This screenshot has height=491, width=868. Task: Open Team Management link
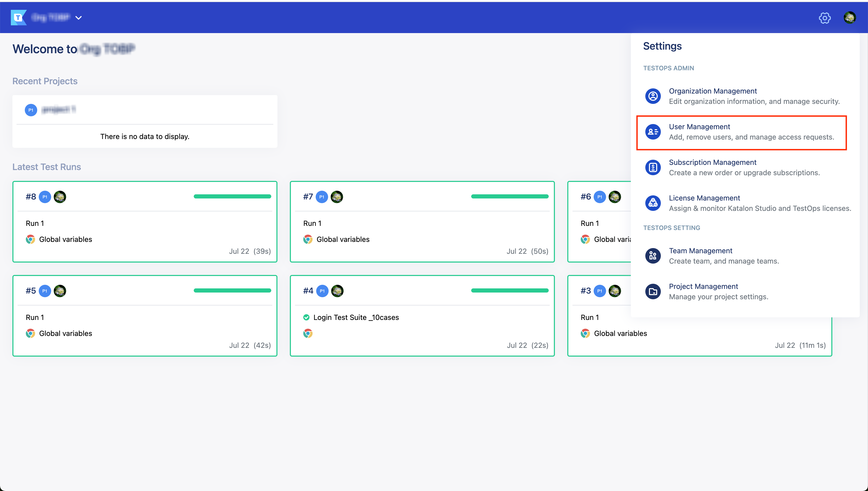tap(700, 251)
